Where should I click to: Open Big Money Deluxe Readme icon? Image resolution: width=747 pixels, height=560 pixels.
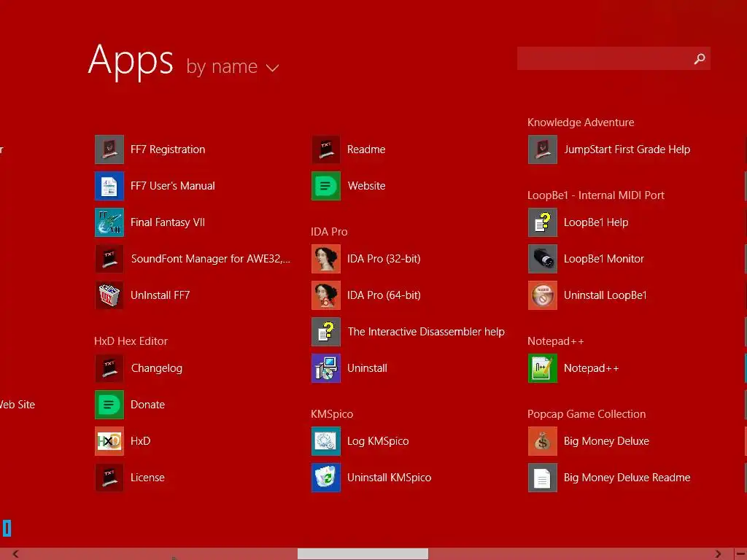543,478
